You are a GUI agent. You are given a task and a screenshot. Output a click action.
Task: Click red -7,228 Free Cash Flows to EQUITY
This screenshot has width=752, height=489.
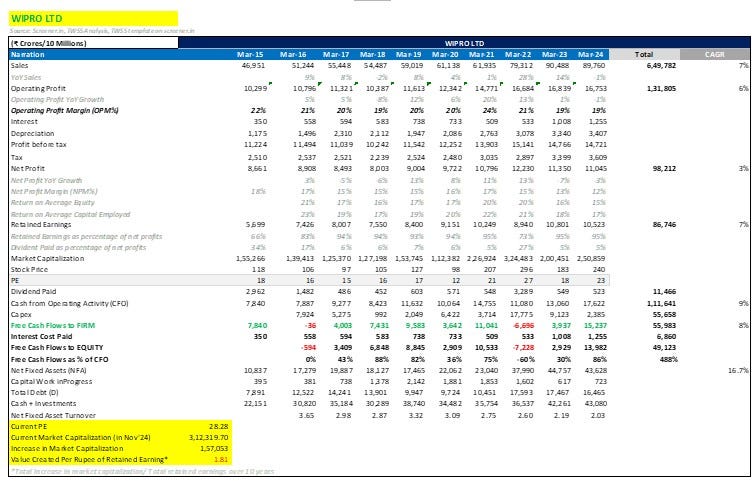(x=524, y=348)
